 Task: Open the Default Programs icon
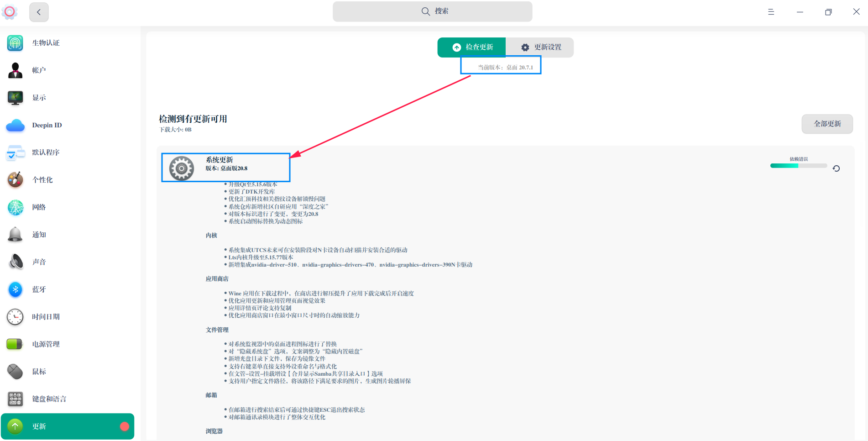coord(15,152)
